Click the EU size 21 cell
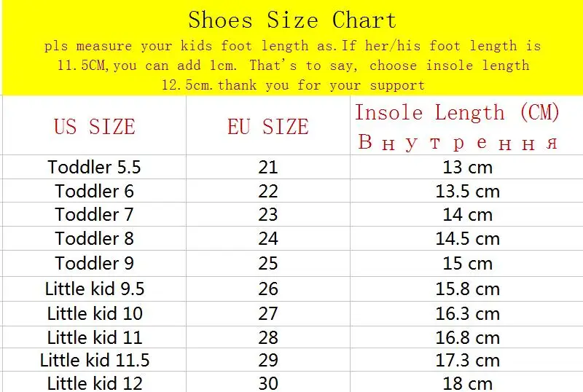This screenshot has height=392, width=583. click(x=268, y=167)
